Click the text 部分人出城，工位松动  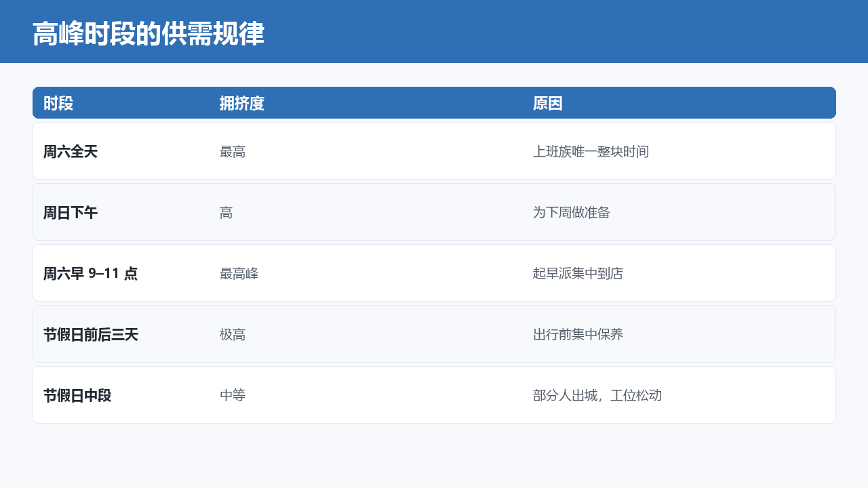(597, 396)
